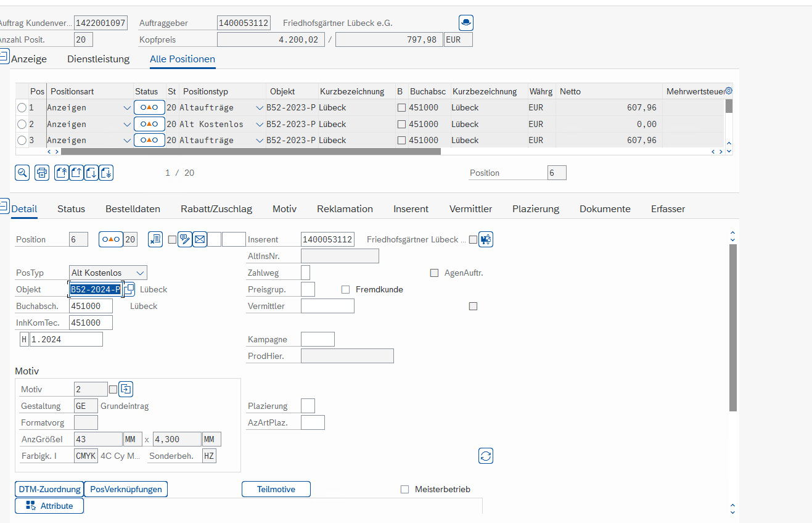
Task: Open the Bestelldaten tab
Action: point(133,208)
